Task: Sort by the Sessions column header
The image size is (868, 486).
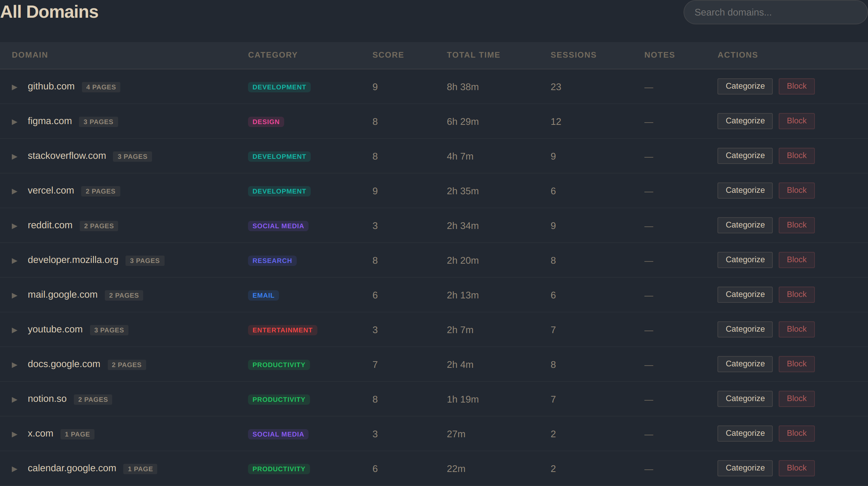Action: (x=573, y=55)
